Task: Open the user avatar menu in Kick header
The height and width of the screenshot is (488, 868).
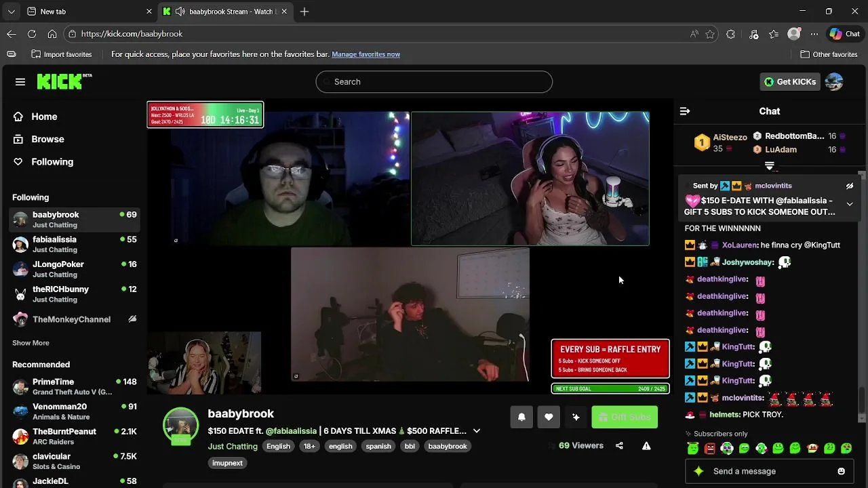Action: pyautogui.click(x=834, y=82)
